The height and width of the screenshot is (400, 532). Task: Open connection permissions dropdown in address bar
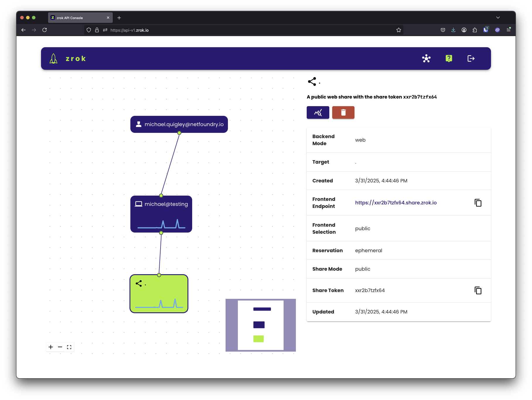pyautogui.click(x=105, y=30)
